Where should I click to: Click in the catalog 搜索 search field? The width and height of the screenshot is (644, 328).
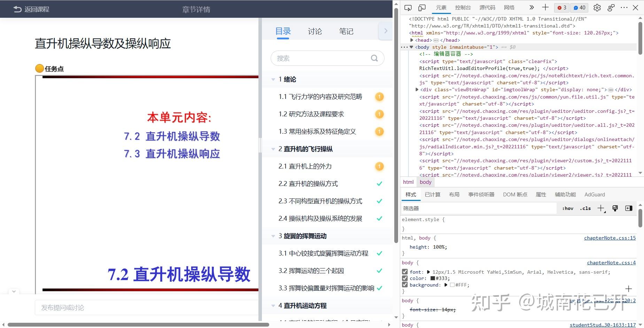[327, 58]
